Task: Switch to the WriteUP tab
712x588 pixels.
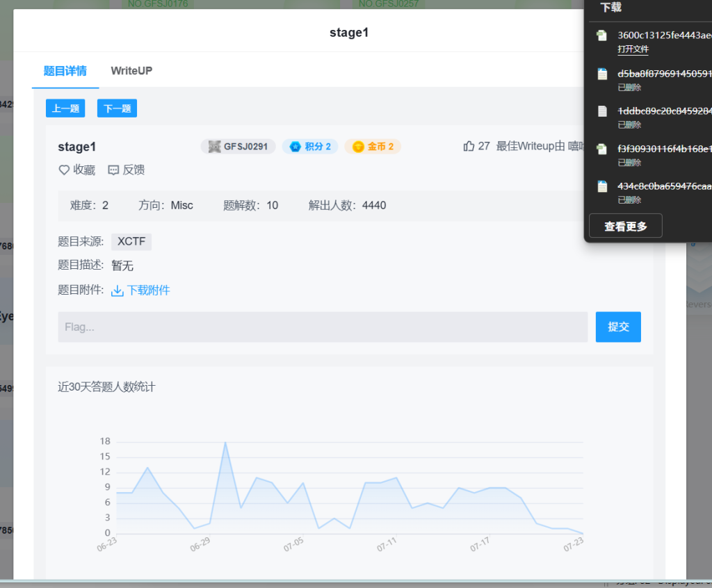Action: click(x=131, y=71)
